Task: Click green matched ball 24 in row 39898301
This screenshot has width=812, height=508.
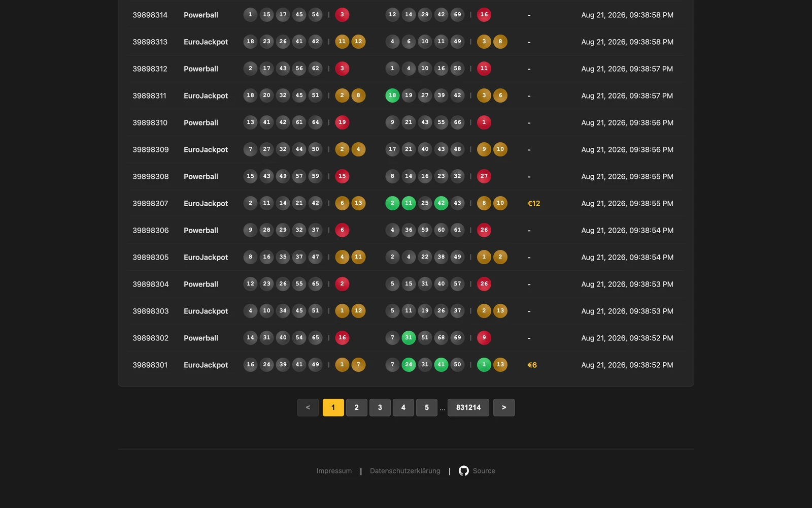Action: click(409, 365)
